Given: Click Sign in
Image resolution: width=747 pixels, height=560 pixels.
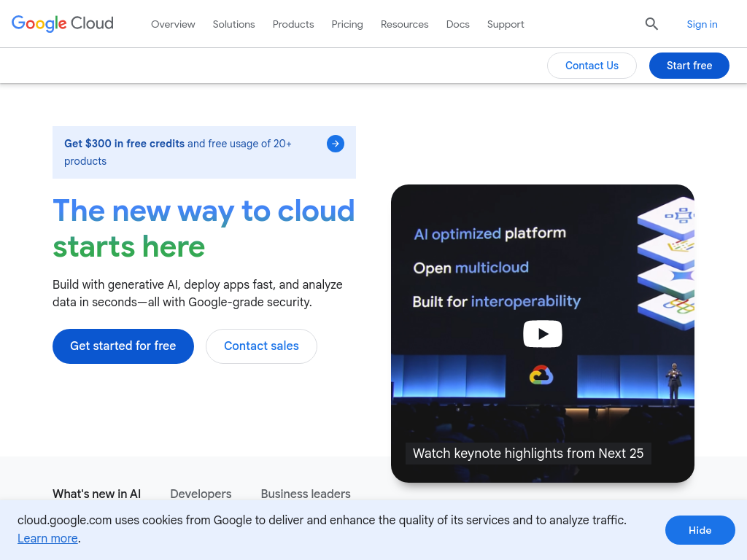Looking at the screenshot, I should [702, 24].
